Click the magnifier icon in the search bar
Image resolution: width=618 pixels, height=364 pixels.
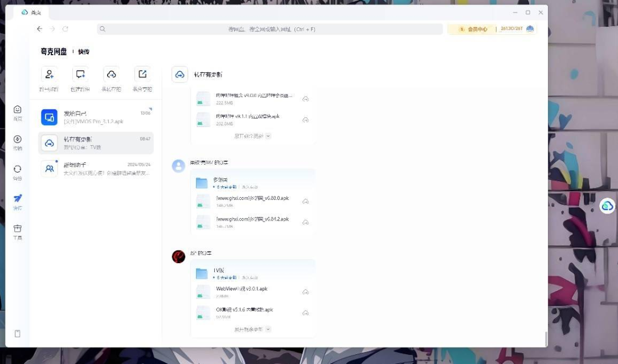click(103, 29)
